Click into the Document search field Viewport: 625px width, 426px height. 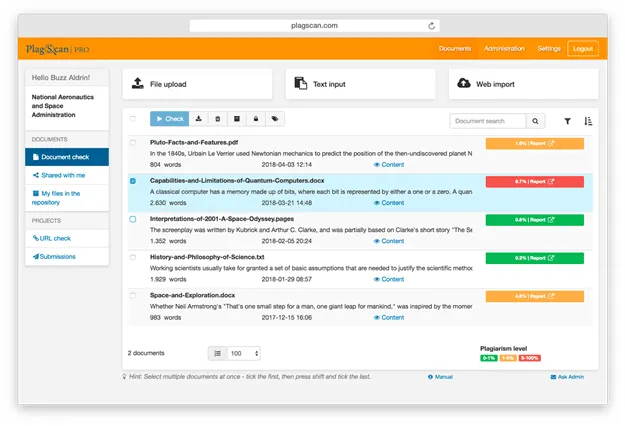click(487, 121)
